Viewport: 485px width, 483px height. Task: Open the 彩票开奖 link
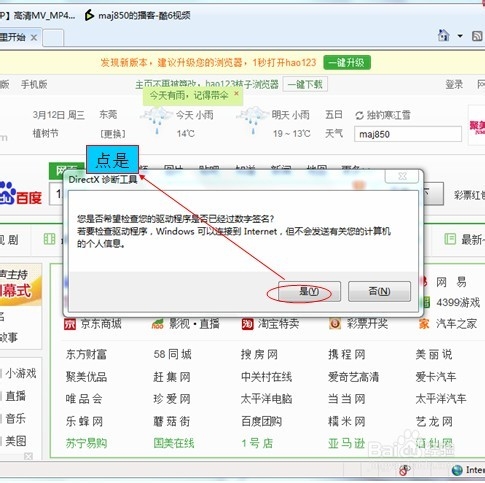pos(367,324)
